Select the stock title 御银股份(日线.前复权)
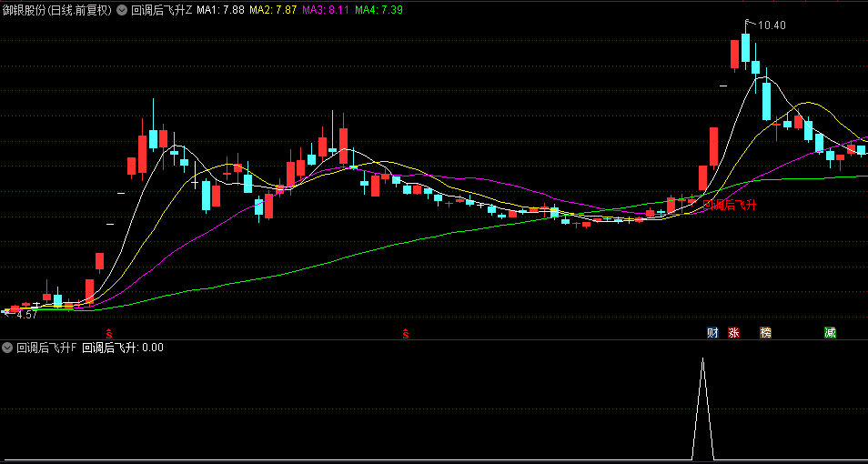 tap(57, 10)
